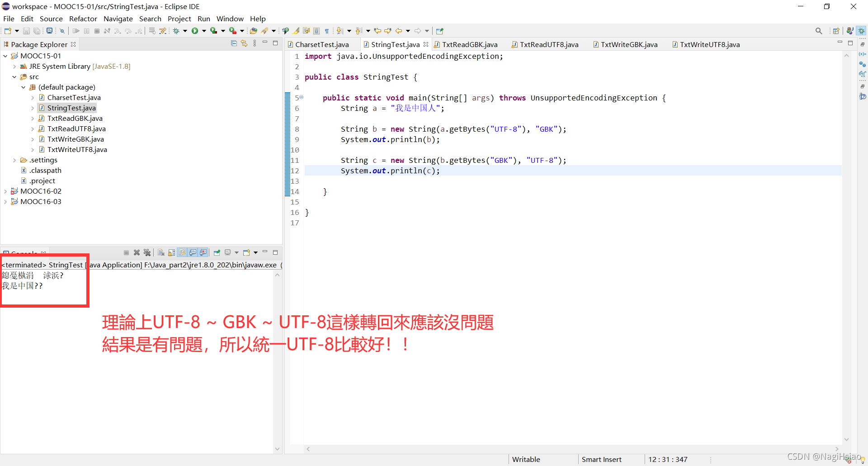Click the editor horizontal scrollbar
Viewport: 868px width, 466px height.
pyautogui.click(x=572, y=449)
